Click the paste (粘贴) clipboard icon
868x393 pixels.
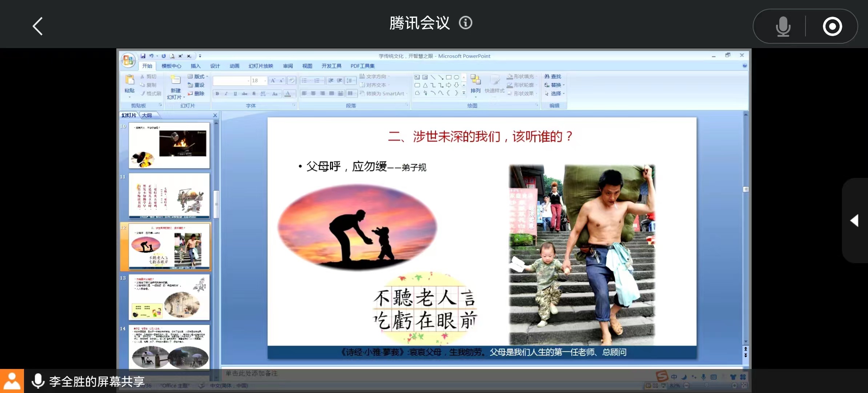click(129, 80)
